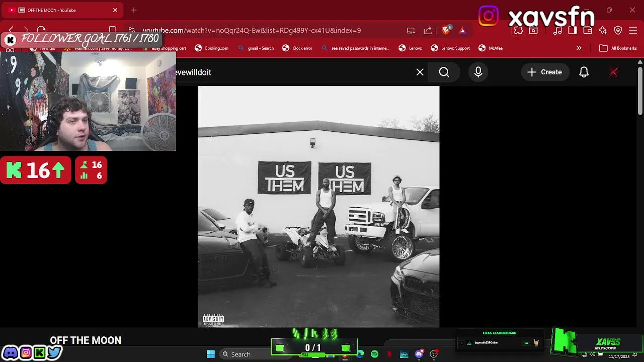Open the Lenovo Support bookmark
644x362 pixels.
(450, 48)
